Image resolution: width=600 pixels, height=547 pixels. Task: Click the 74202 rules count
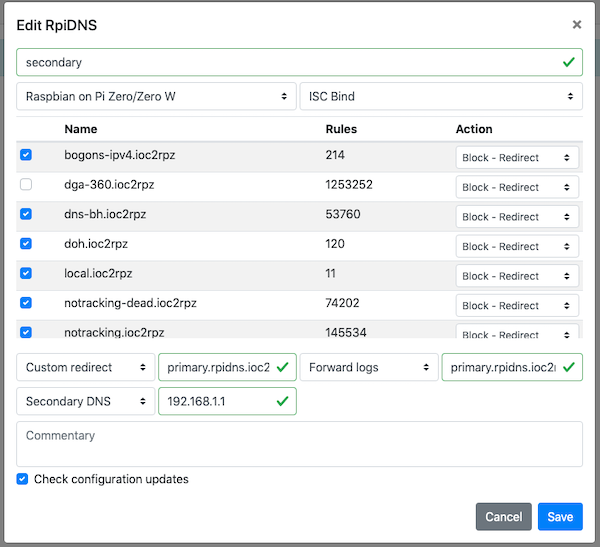pyautogui.click(x=342, y=303)
